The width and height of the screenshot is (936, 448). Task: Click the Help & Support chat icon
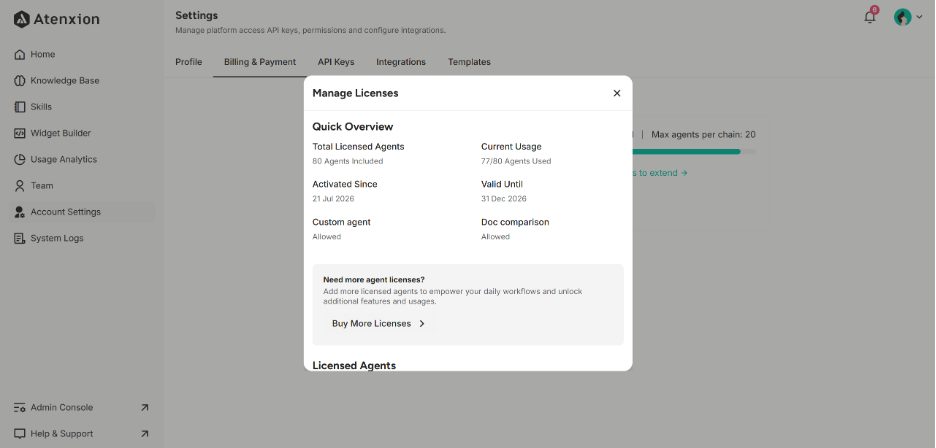19,434
